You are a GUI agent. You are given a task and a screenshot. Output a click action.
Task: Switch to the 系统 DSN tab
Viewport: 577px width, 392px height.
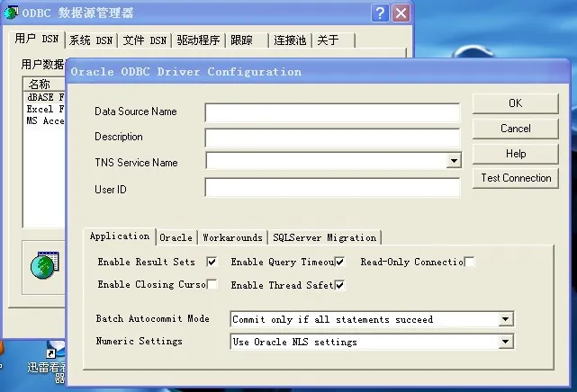(x=91, y=40)
